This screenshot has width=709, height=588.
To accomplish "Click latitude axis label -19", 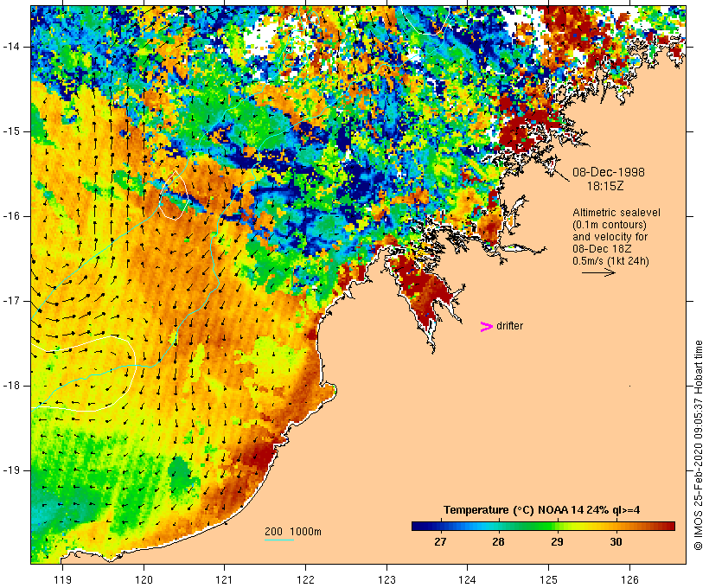I will click(11, 470).
